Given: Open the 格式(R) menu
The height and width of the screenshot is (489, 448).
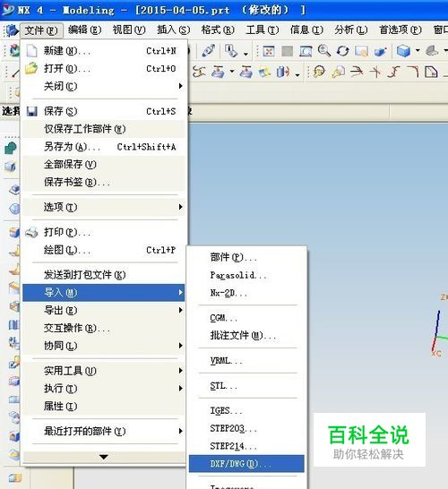Looking at the screenshot, I should [x=218, y=30].
